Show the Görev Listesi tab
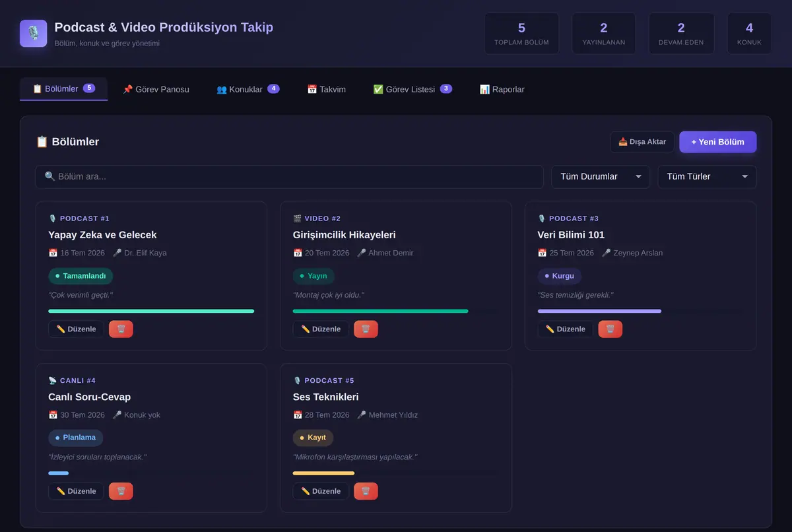Image resolution: width=792 pixels, height=532 pixels. tap(412, 89)
